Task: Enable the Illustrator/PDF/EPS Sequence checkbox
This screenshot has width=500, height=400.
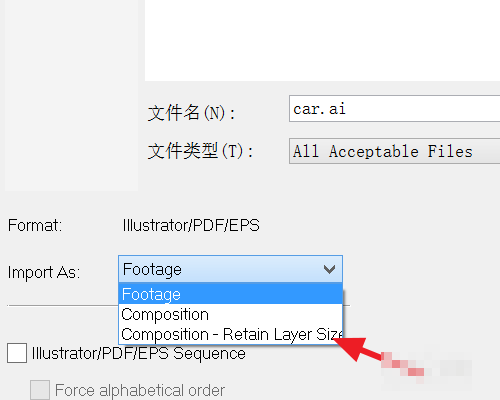Action: click(x=17, y=353)
